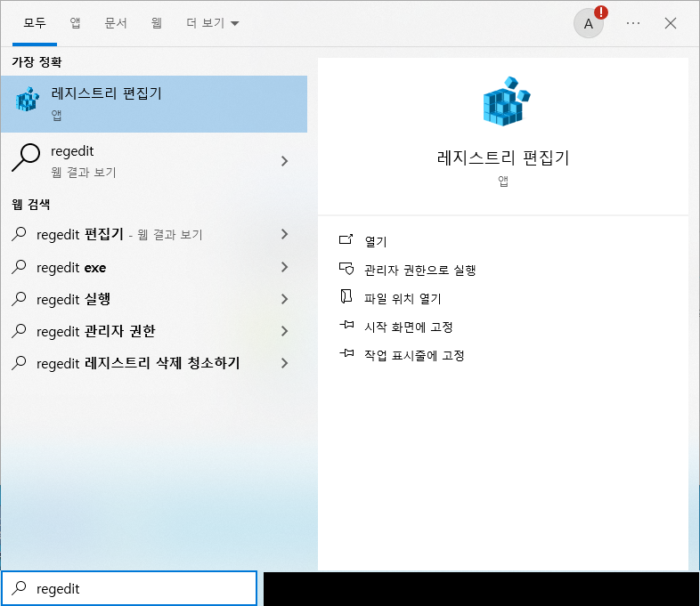Switch to the 모두 tab
This screenshot has width=700, height=606.
pyautogui.click(x=35, y=23)
